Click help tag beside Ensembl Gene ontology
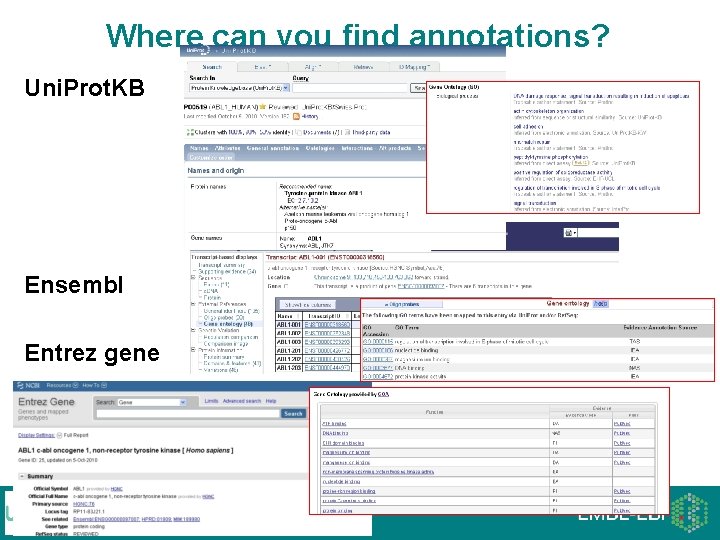720x540 pixels. point(601,304)
